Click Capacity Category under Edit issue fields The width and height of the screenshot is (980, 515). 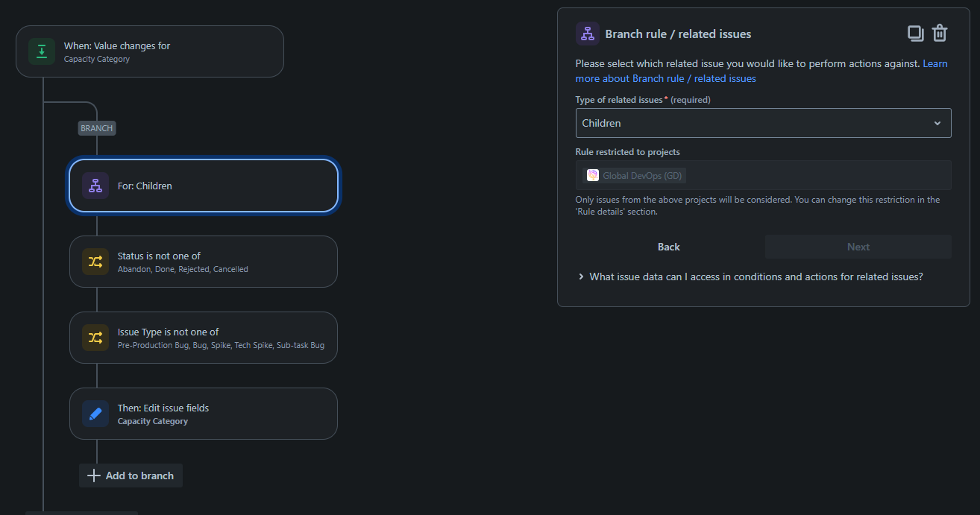tap(153, 421)
